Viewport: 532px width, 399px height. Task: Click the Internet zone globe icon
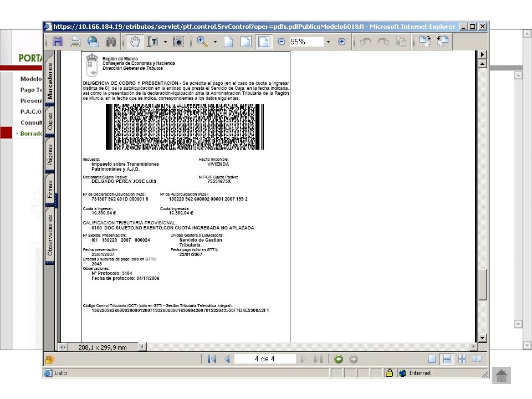pyautogui.click(x=403, y=373)
